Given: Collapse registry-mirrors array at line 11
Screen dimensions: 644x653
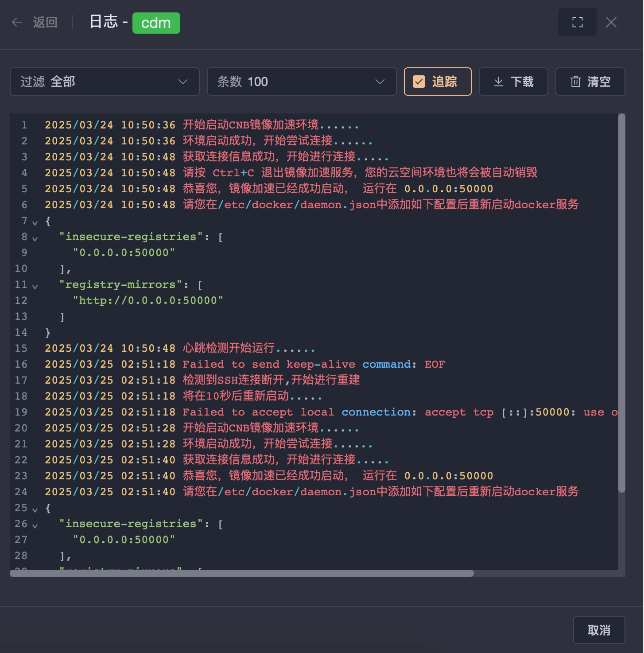Looking at the screenshot, I should tap(35, 287).
